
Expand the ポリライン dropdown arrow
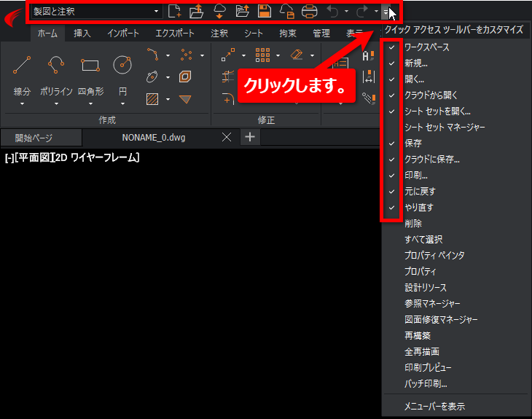(x=55, y=103)
